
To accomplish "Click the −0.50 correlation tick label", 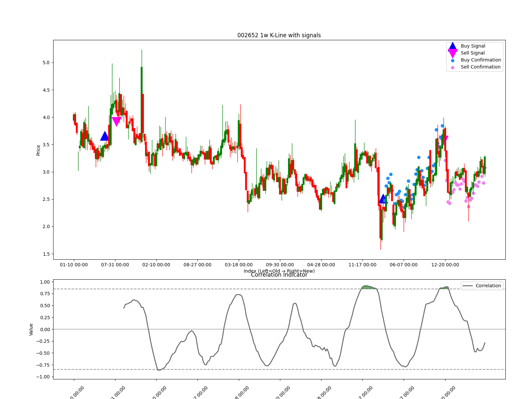I will (43, 353).
